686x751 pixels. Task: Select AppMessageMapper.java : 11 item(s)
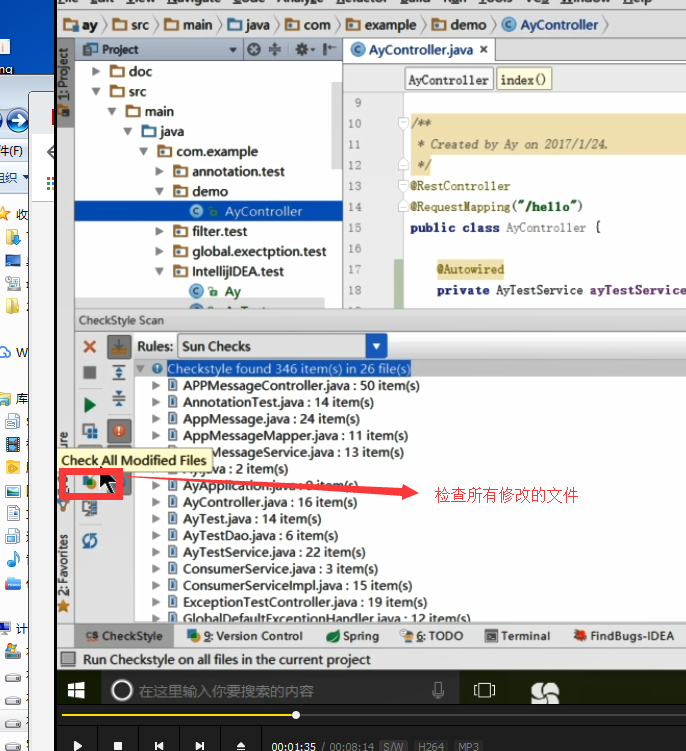(x=295, y=436)
